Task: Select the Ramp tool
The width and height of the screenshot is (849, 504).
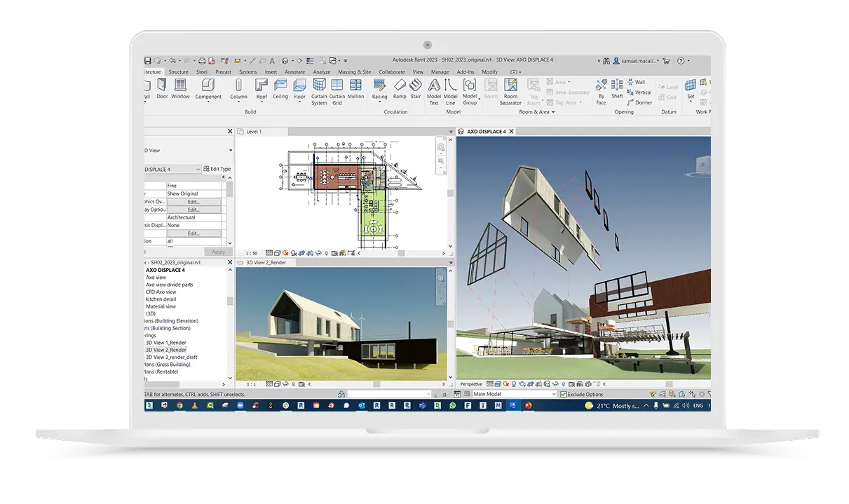Action: tap(399, 88)
